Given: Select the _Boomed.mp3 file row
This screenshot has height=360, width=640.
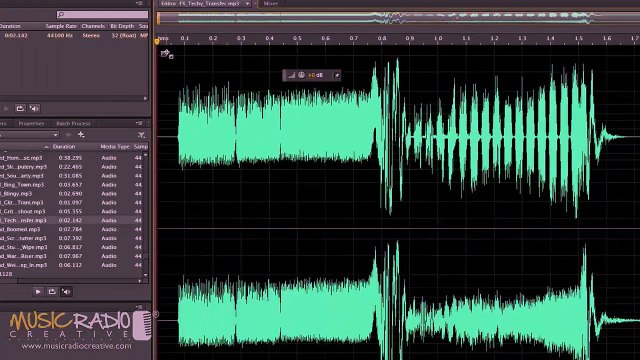Looking at the screenshot, I should [71, 229].
